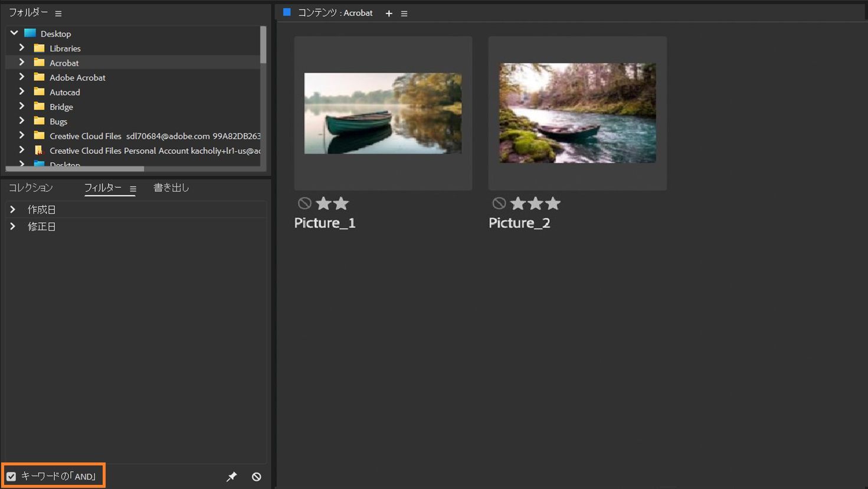This screenshot has height=489, width=868.
Task: Click the pin filter icon
Action: pyautogui.click(x=231, y=477)
